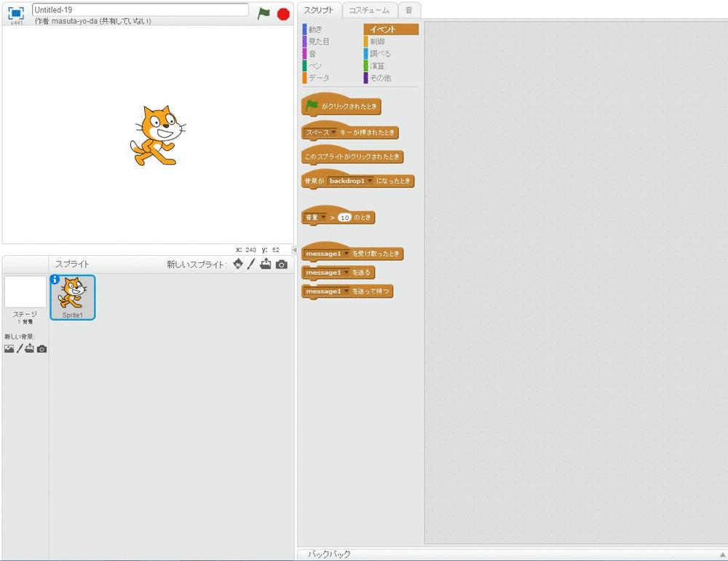Screen dimensions: 728x561
Task: Click the cat sprite on the stage
Action: 157,136
